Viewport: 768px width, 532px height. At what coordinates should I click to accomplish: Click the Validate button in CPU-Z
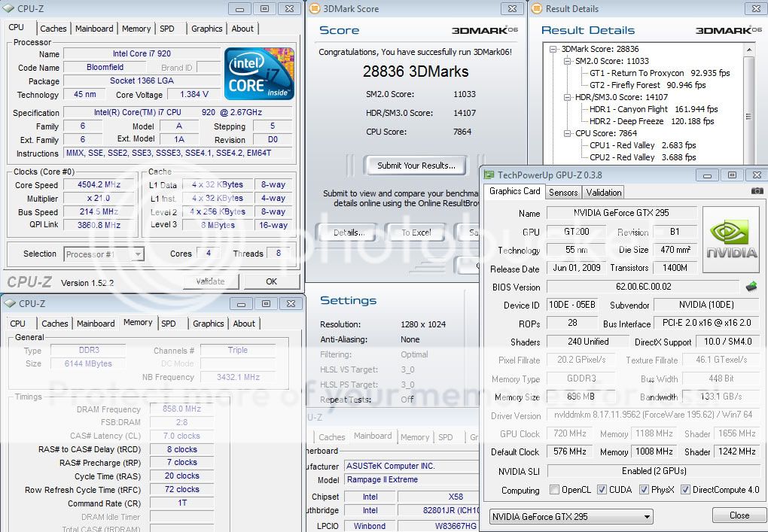211,281
